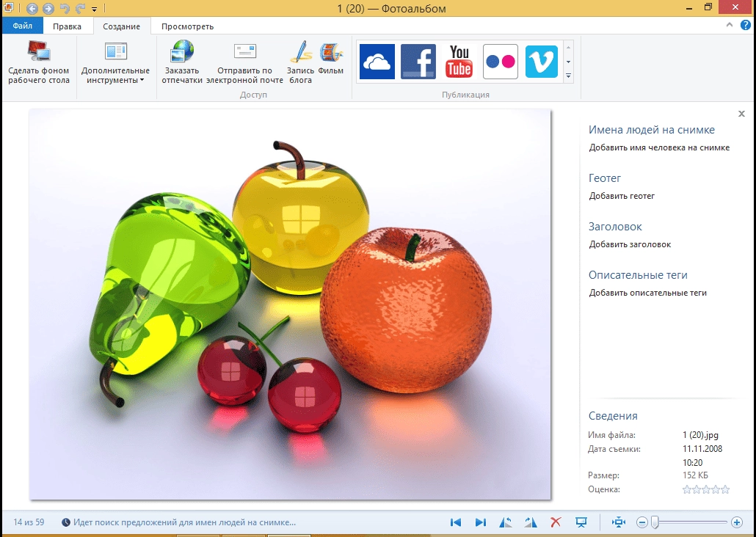Set rating with third star
Viewport: 756px width, 537px height.
pyautogui.click(x=706, y=490)
